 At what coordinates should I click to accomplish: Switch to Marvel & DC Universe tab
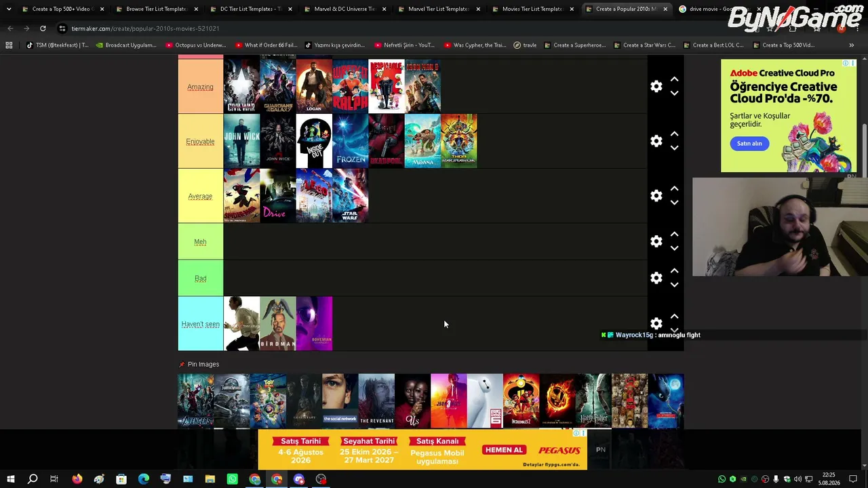(x=344, y=9)
